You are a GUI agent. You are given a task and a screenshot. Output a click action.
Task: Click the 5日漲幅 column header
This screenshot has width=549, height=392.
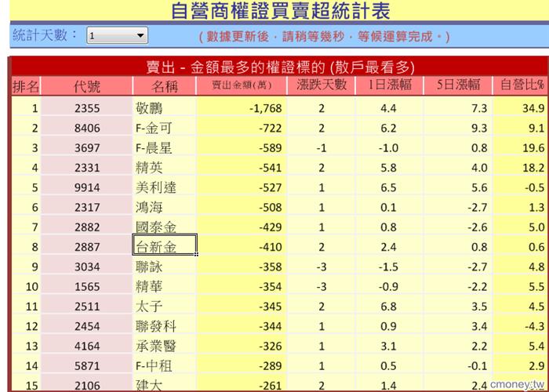pyautogui.click(x=458, y=85)
